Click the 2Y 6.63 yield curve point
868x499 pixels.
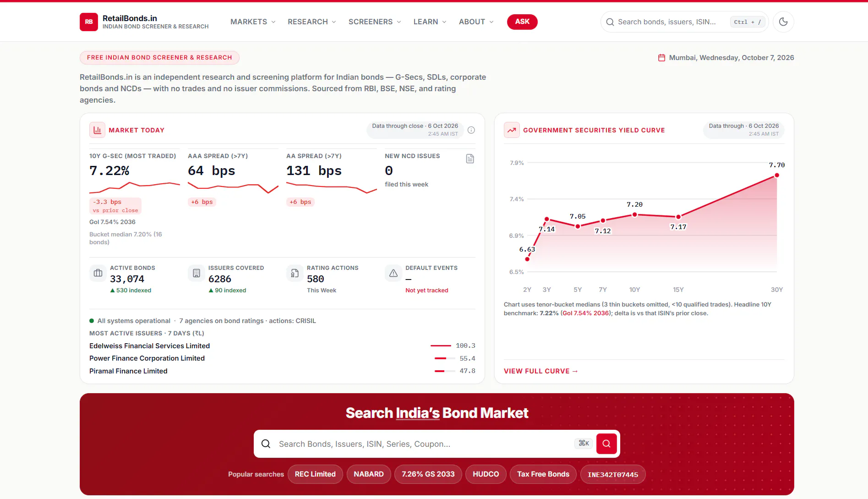pos(527,259)
